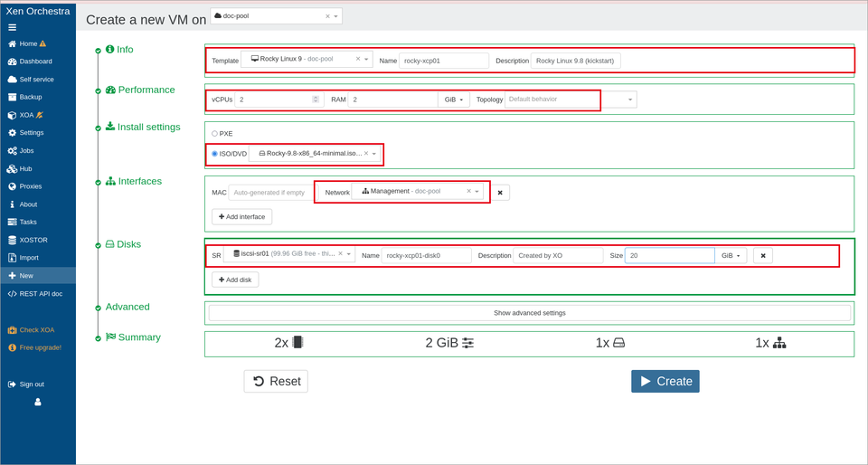The image size is (868, 465).
Task: Click the Sign out icon
Action: pos(12,384)
